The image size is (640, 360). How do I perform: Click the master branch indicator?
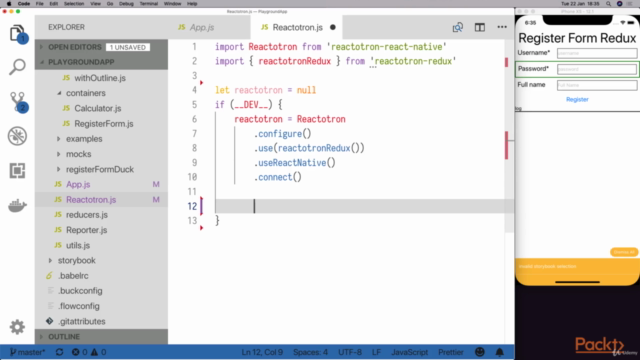tap(27, 352)
